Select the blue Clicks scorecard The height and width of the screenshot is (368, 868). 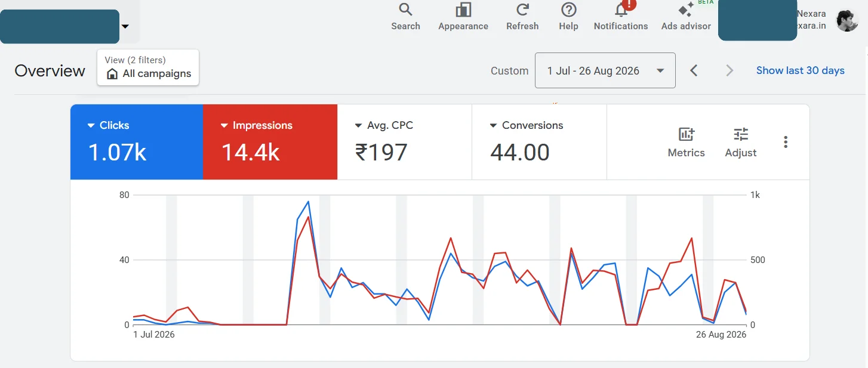[137, 142]
